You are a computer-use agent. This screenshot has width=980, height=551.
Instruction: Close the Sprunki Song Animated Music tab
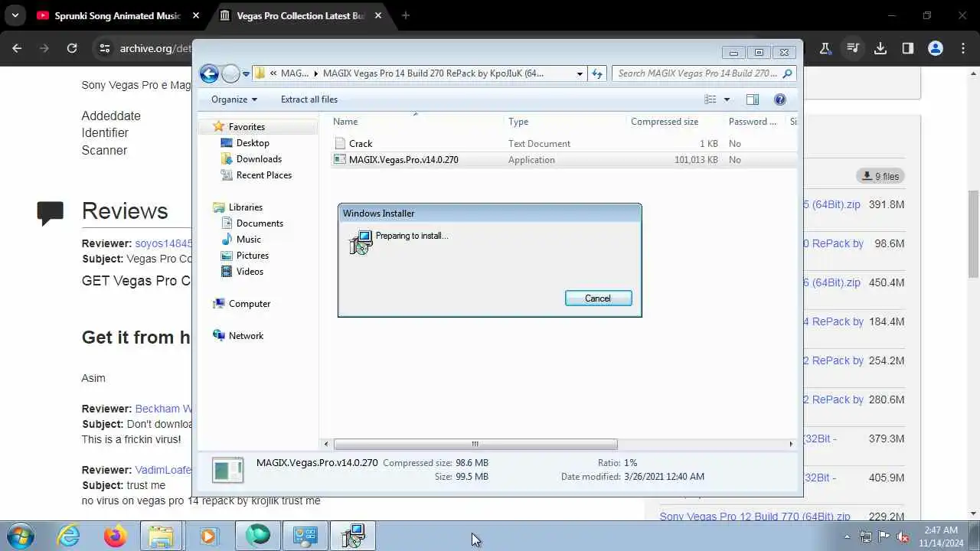[x=196, y=15]
